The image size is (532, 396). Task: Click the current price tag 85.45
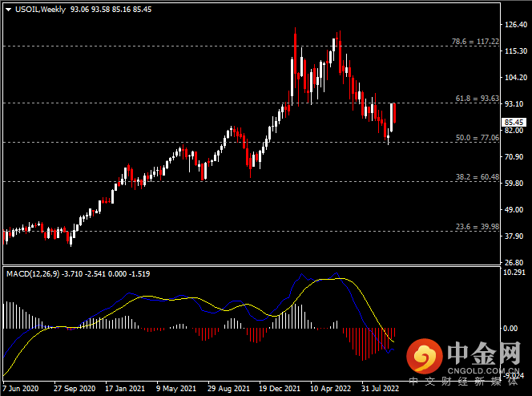[x=514, y=123]
